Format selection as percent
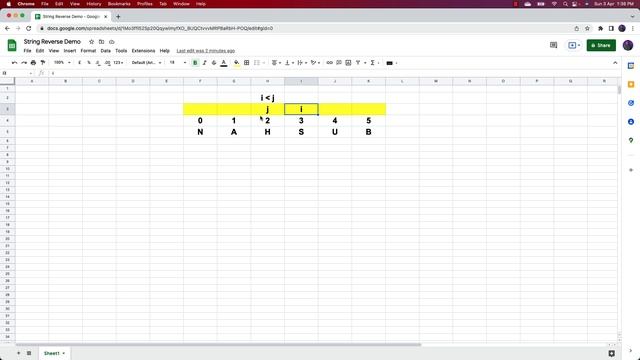640x360 pixels. [x=89, y=63]
